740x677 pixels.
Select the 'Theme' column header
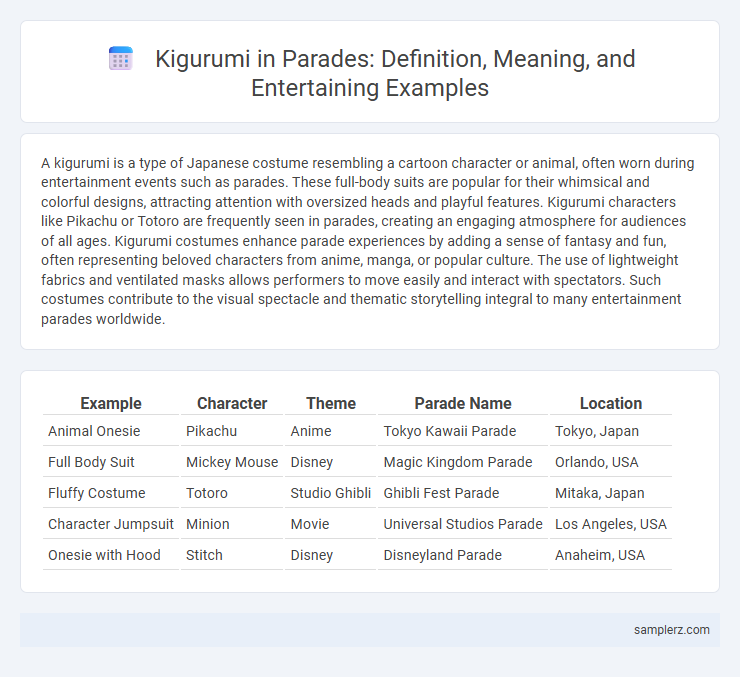pyautogui.click(x=331, y=403)
